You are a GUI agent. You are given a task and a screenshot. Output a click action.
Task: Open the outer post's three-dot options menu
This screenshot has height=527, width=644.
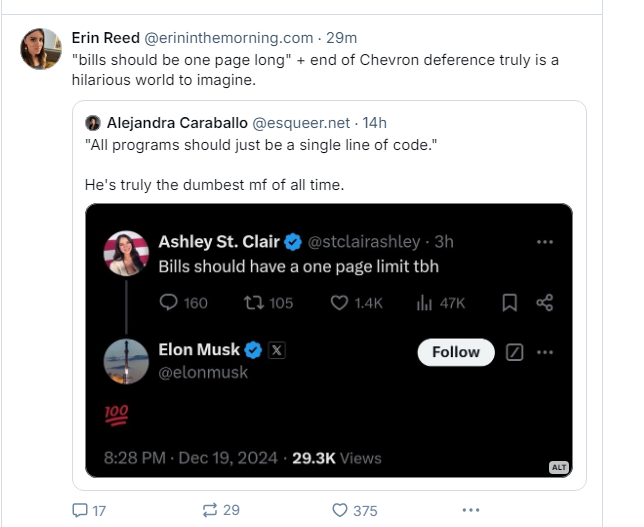[x=471, y=510]
